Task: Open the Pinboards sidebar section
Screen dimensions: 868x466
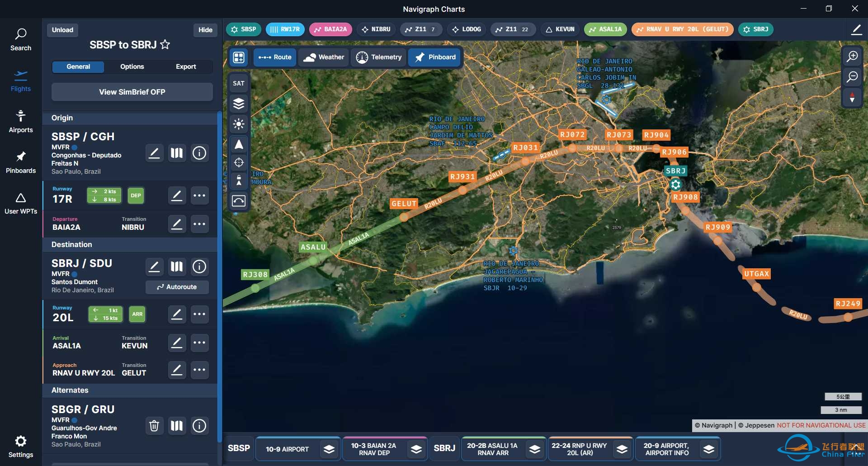Action: pos(21,162)
